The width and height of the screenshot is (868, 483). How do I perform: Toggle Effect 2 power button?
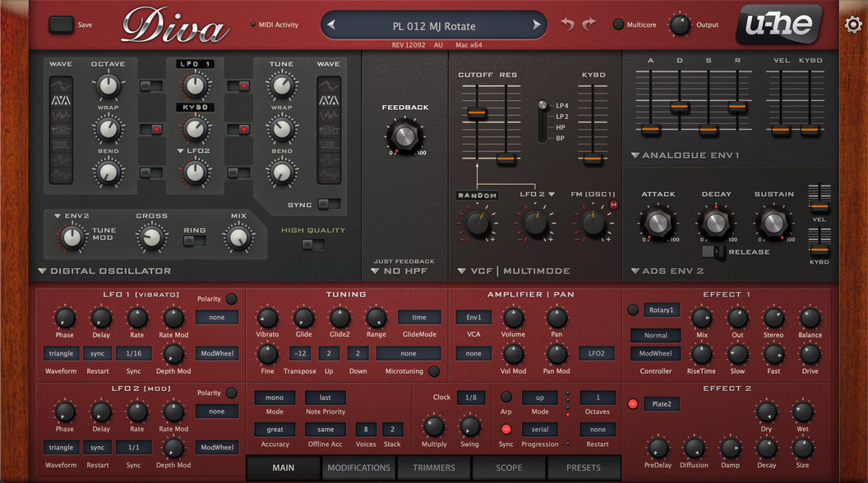(633, 404)
